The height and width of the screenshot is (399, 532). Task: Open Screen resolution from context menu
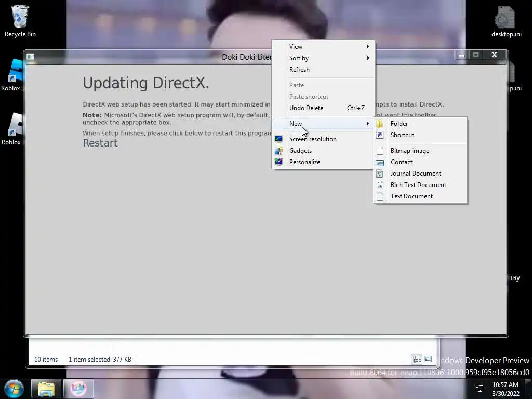pos(323,139)
